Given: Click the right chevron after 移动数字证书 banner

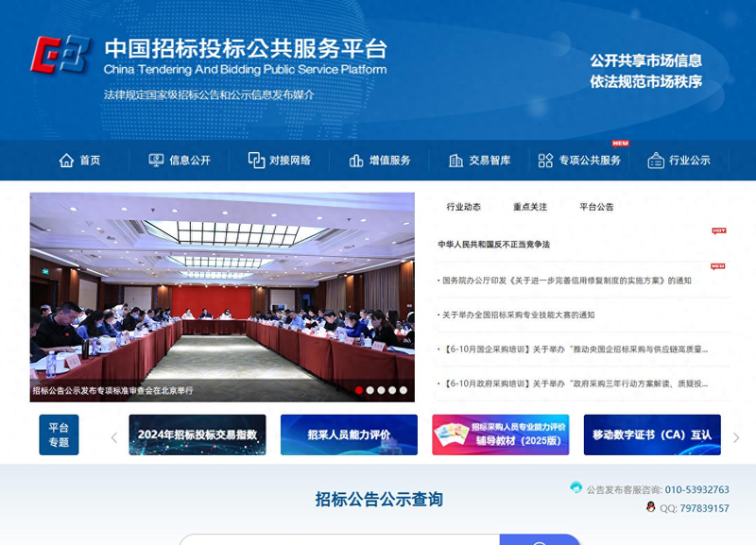Looking at the screenshot, I should 736,435.
